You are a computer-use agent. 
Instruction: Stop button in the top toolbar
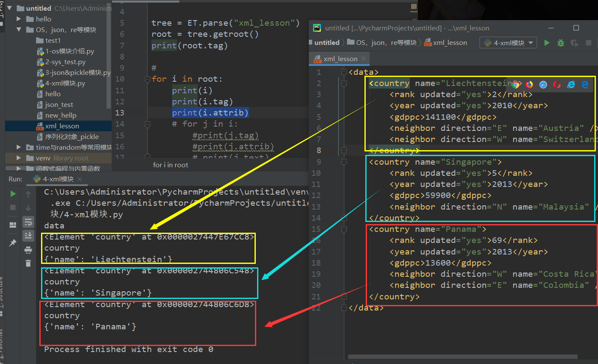tap(589, 43)
